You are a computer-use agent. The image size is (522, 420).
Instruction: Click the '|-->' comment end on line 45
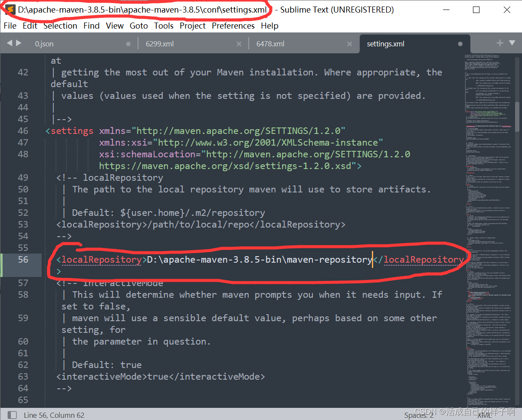tap(62, 119)
